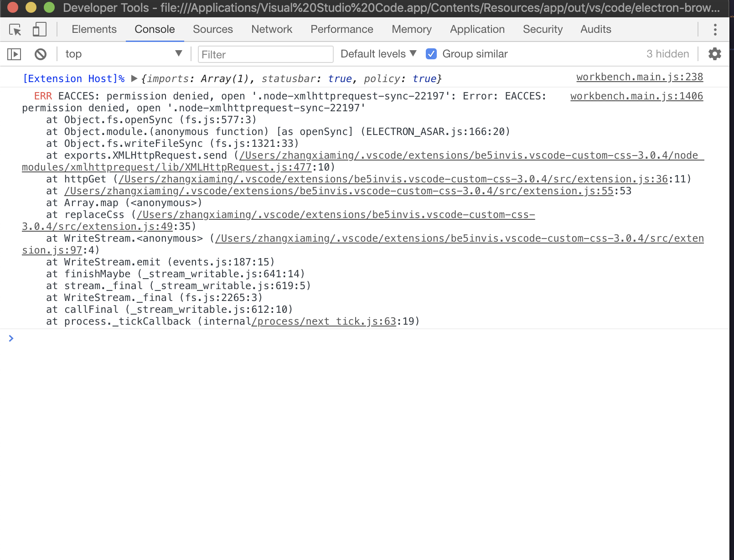This screenshot has width=734, height=560.
Task: Click the device toolbar icon
Action: point(39,29)
